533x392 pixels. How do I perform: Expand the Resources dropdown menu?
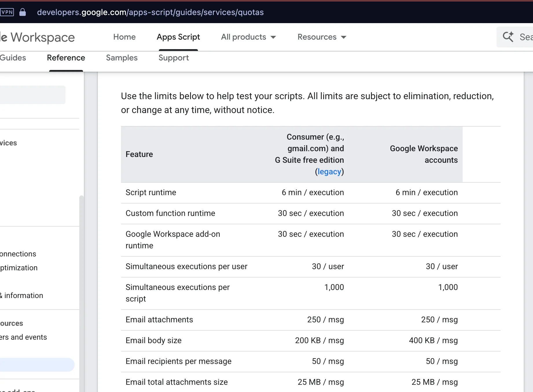[x=321, y=37]
